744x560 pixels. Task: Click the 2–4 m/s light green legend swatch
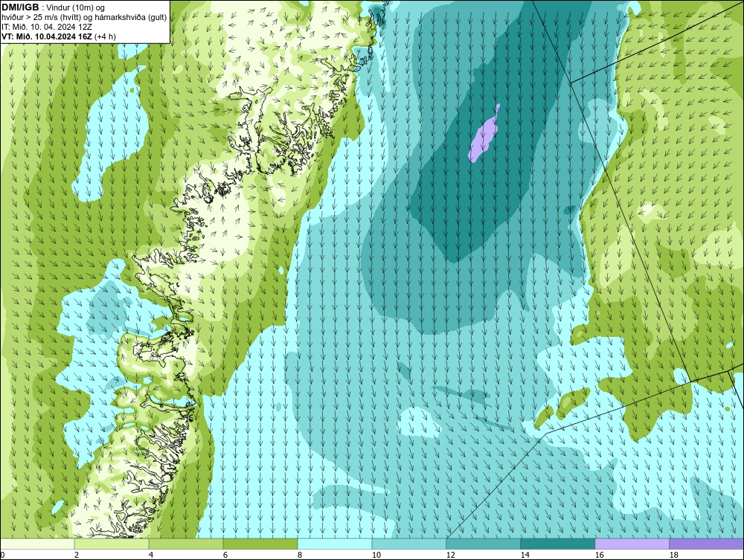[x=112, y=544]
